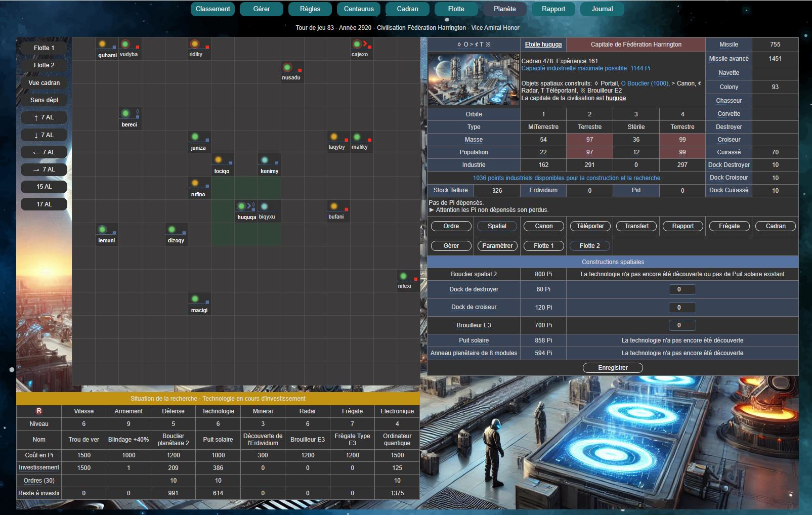The width and height of the screenshot is (812, 515).
Task: Switch to the Planète menu
Action: [x=505, y=9]
